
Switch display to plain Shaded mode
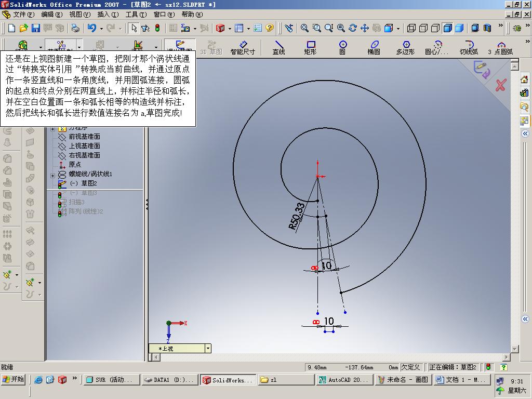click(x=459, y=28)
